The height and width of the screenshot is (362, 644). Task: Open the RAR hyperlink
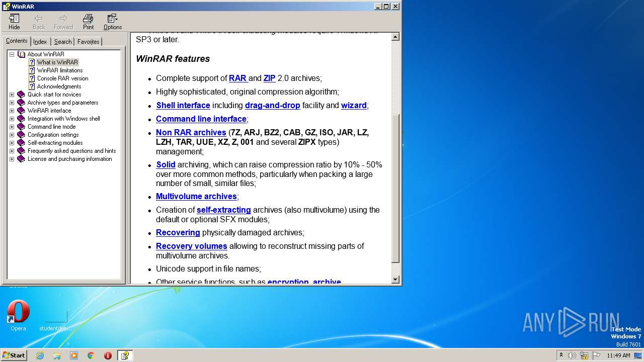(237, 78)
